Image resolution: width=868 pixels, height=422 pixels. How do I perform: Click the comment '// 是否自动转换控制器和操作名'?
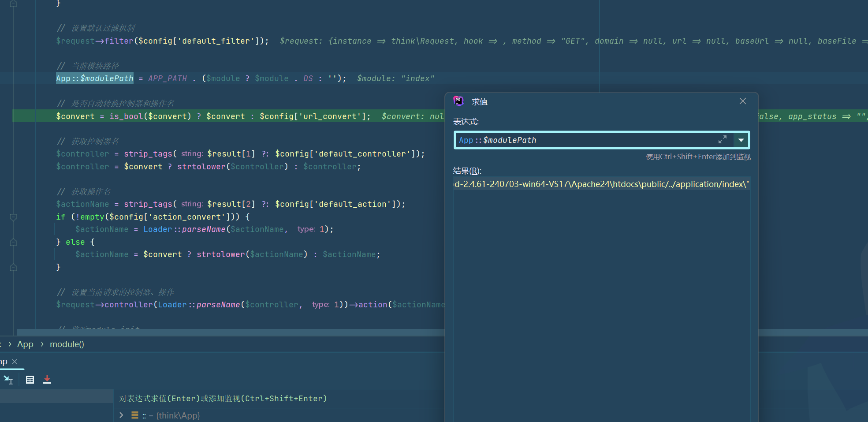(x=115, y=103)
